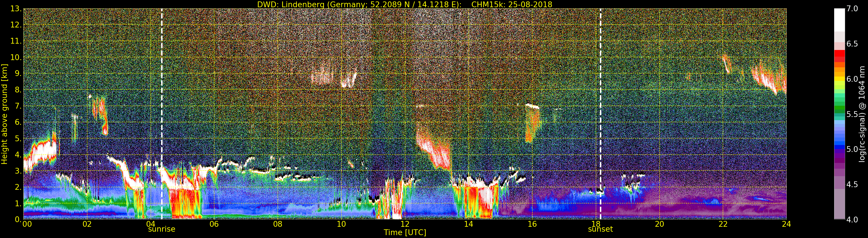
Task: Click the white dashed sunrise marker line
Action: pyautogui.click(x=162, y=114)
